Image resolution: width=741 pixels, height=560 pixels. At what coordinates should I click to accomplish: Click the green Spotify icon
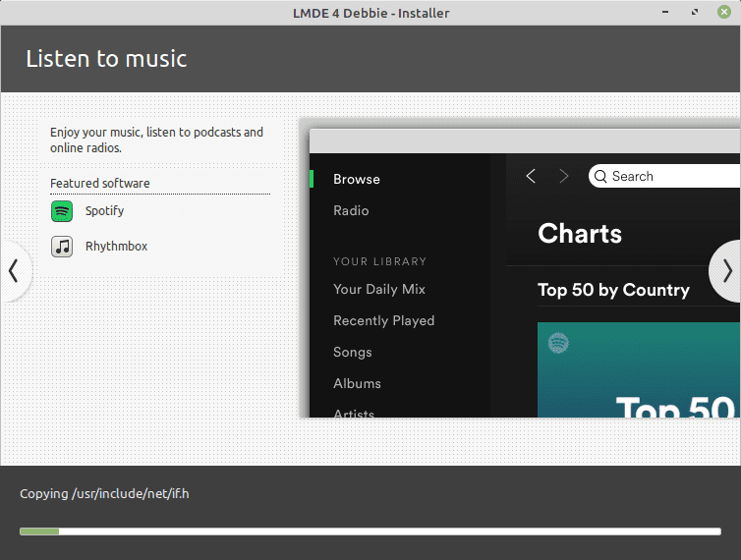click(62, 211)
